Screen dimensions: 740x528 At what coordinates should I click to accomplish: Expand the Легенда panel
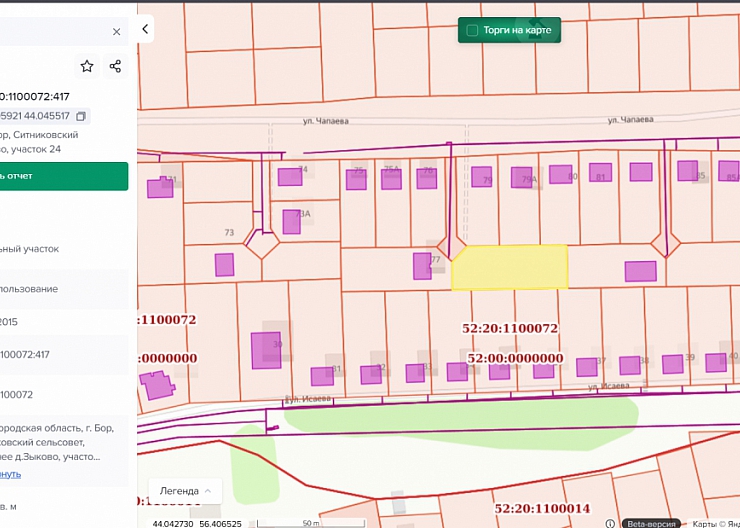[x=185, y=491]
